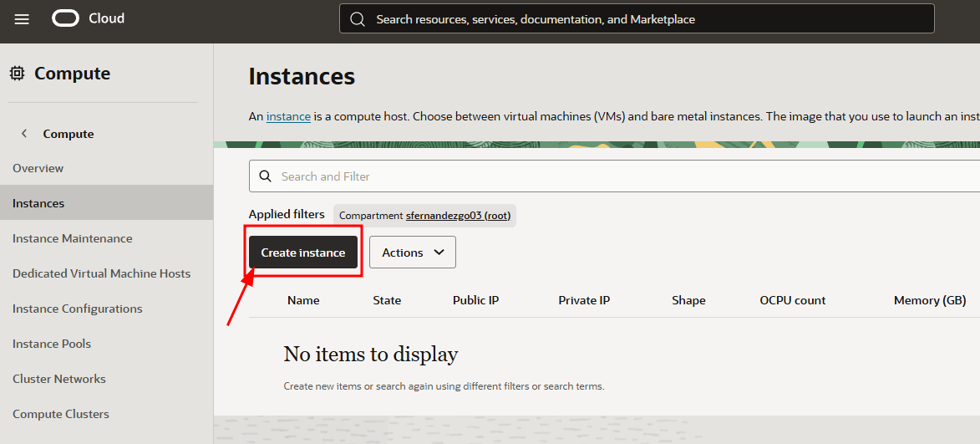Go to Cluster Networks page
This screenshot has width=980, height=444.
click(59, 378)
